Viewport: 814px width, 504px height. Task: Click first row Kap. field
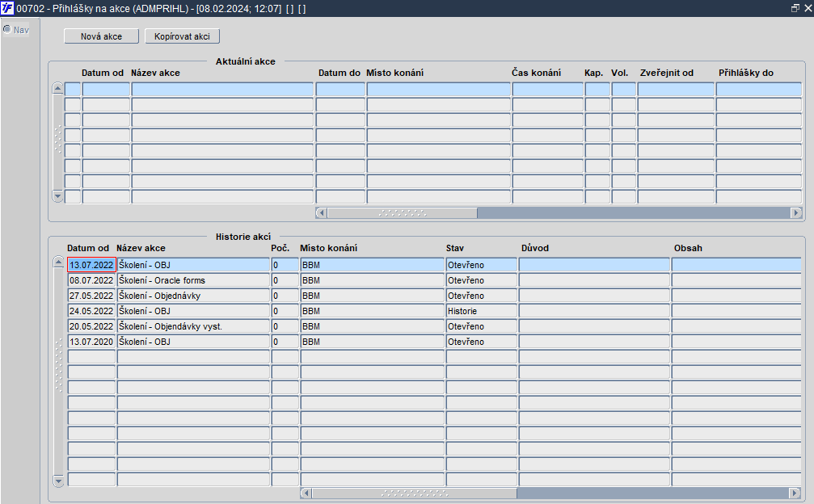tap(597, 89)
